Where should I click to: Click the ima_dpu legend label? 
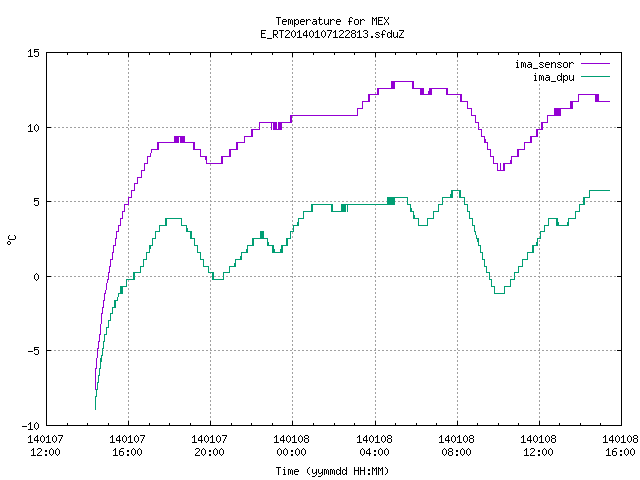pos(553,77)
